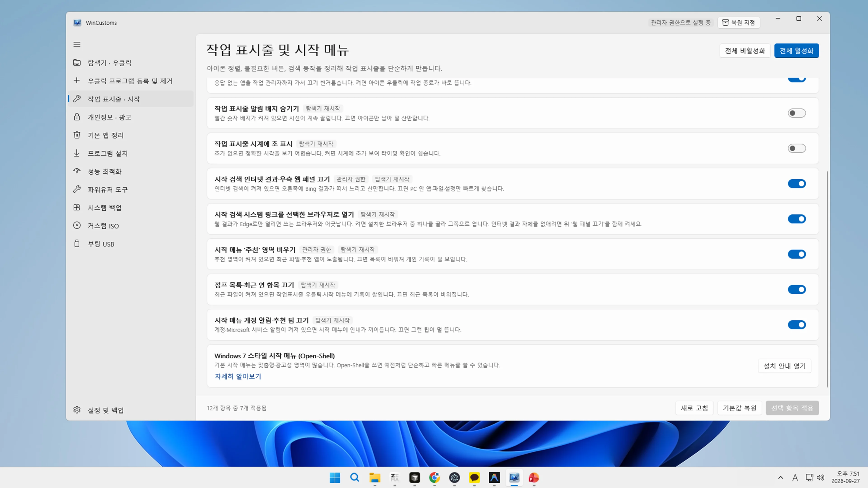Open 우클릭 프로그램 등록 및 제거 section

tap(131, 81)
